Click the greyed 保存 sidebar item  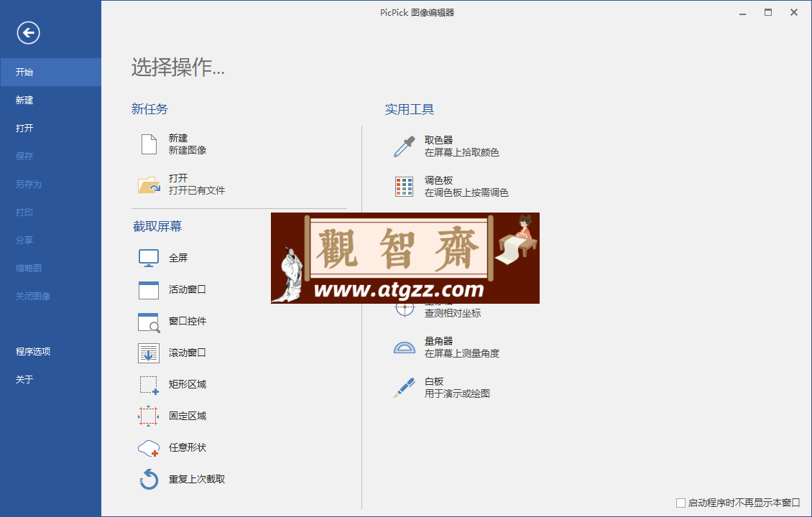click(51, 156)
